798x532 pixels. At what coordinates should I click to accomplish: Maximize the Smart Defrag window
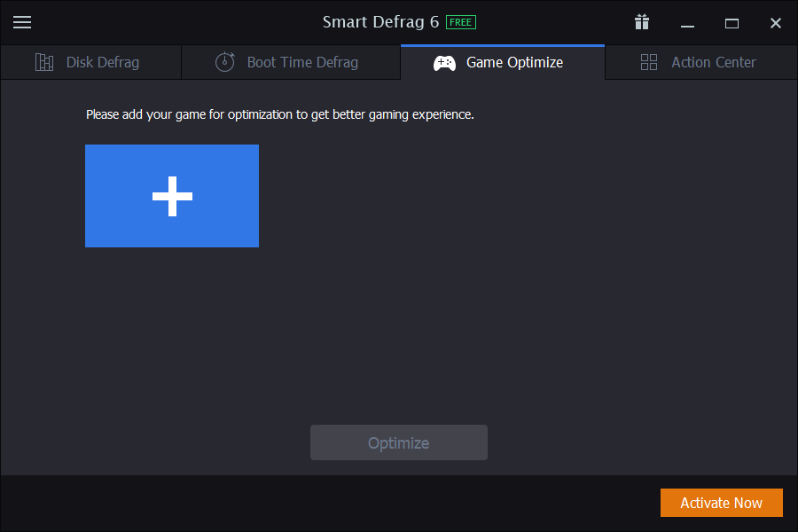[731, 23]
